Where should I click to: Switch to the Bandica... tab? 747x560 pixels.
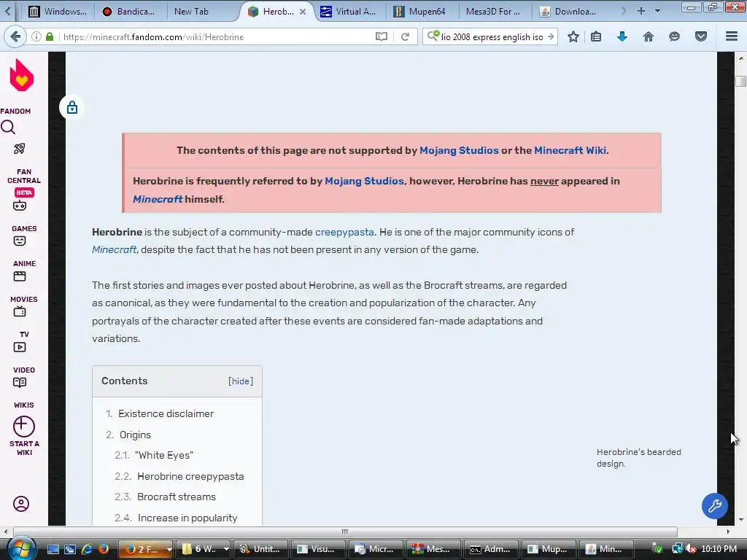130,12
